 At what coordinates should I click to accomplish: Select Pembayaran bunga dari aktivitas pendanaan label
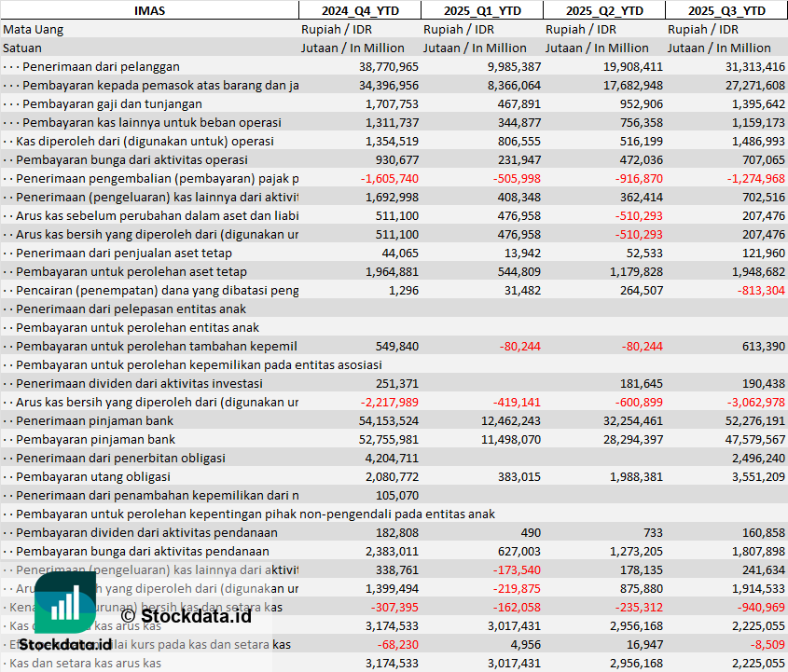[x=143, y=551]
